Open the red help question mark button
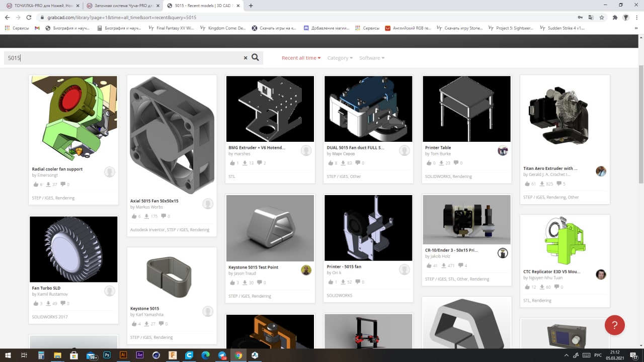The width and height of the screenshot is (644, 362). coord(614,325)
